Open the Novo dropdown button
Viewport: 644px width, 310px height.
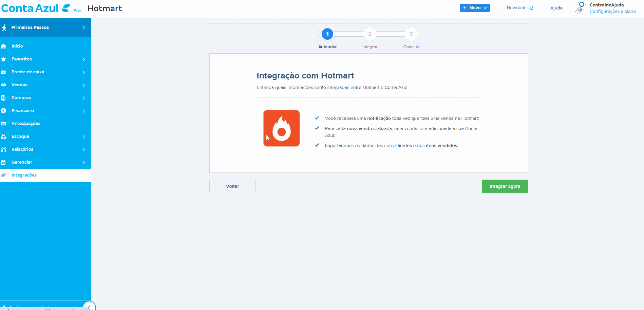pos(474,8)
